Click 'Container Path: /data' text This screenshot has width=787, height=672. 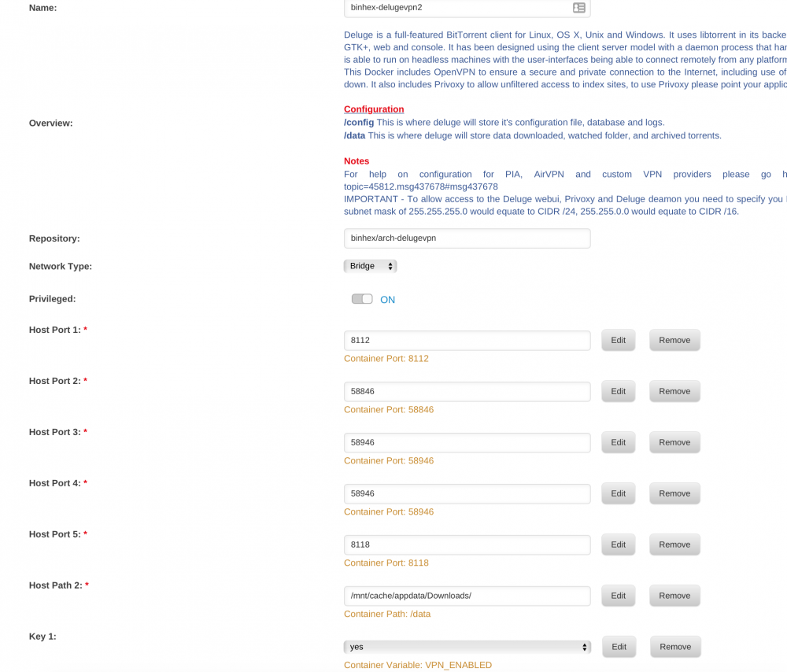(x=387, y=615)
